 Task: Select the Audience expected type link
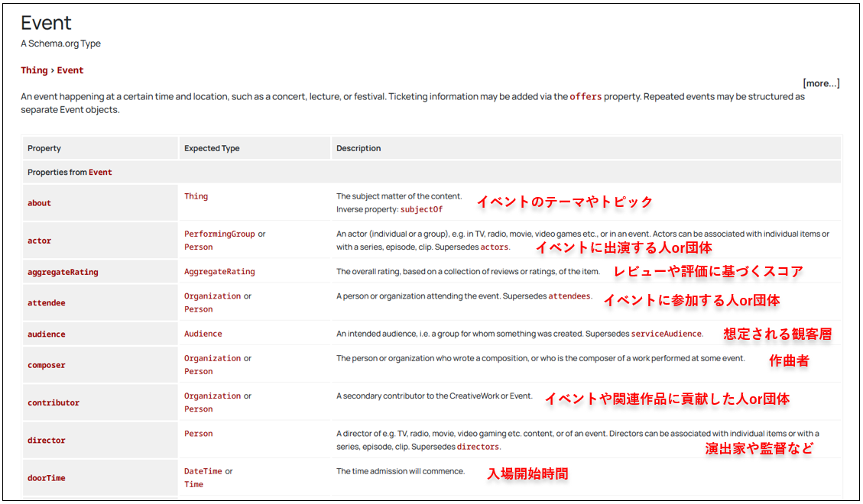tap(202, 334)
